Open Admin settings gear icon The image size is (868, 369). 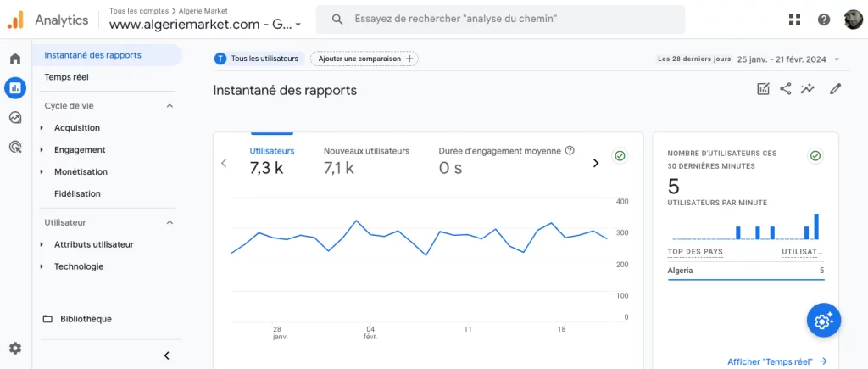(x=15, y=349)
